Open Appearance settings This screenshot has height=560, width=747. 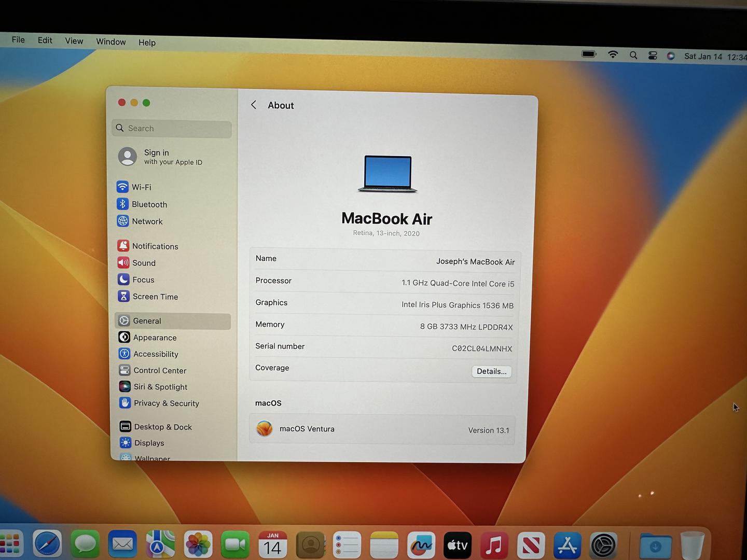148,338
